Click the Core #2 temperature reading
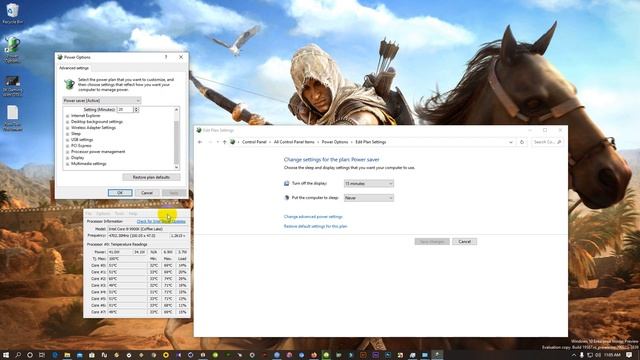This screenshot has width=640, height=360. click(127, 279)
